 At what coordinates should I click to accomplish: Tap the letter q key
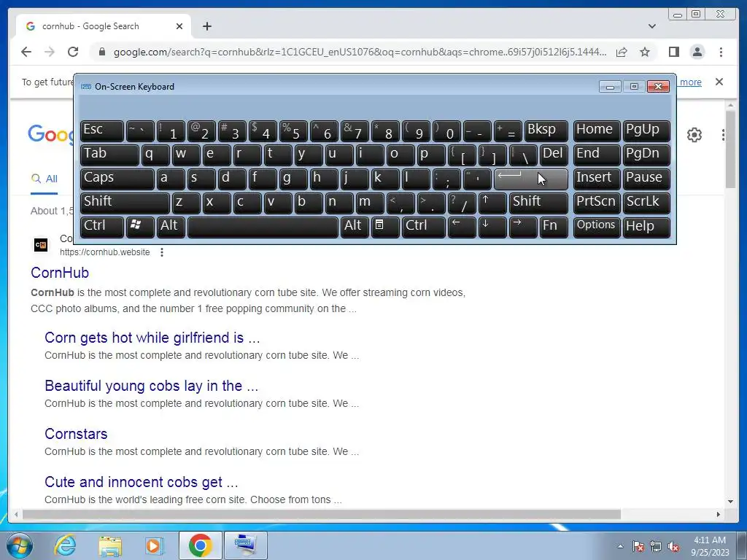pos(155,155)
